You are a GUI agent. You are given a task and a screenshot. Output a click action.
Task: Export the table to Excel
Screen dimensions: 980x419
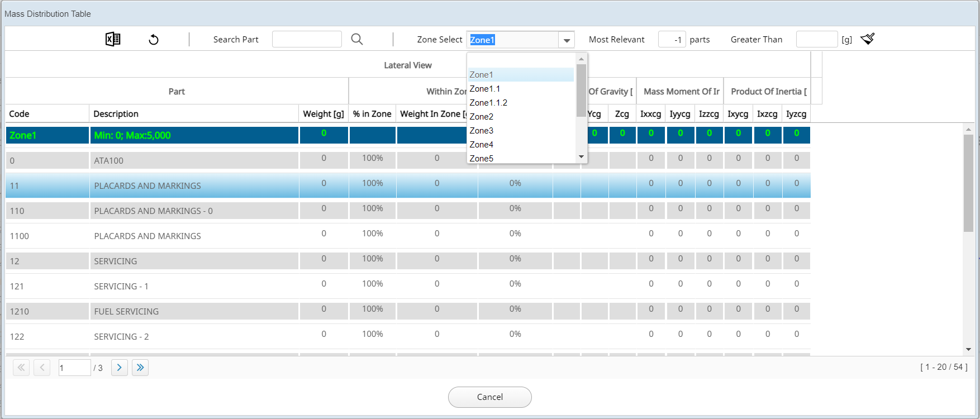pyautogui.click(x=113, y=39)
